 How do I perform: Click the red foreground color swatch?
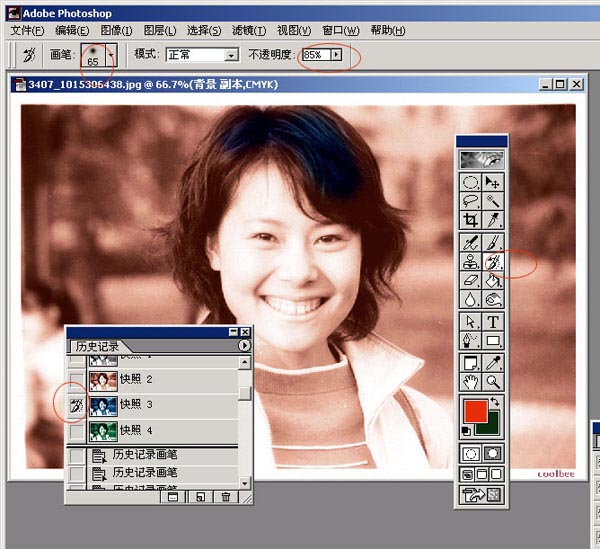coord(474,411)
